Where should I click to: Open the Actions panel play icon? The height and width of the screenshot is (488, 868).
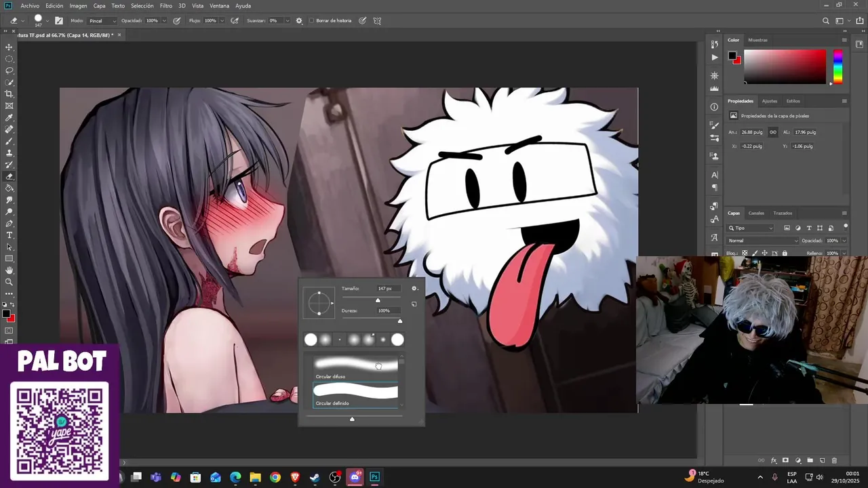point(714,58)
